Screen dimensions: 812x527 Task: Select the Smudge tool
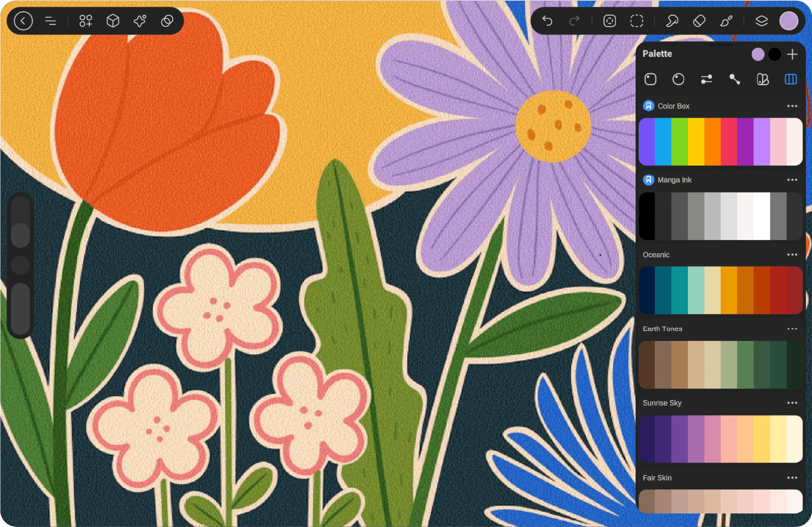point(671,21)
